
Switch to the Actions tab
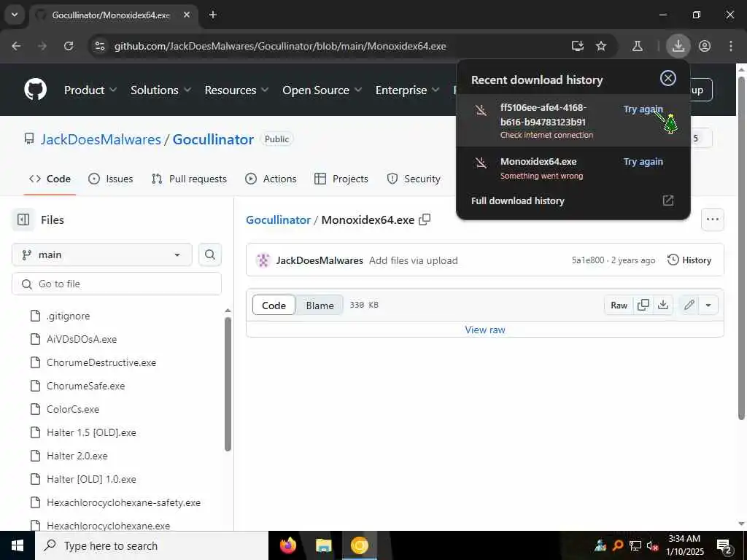tap(271, 179)
